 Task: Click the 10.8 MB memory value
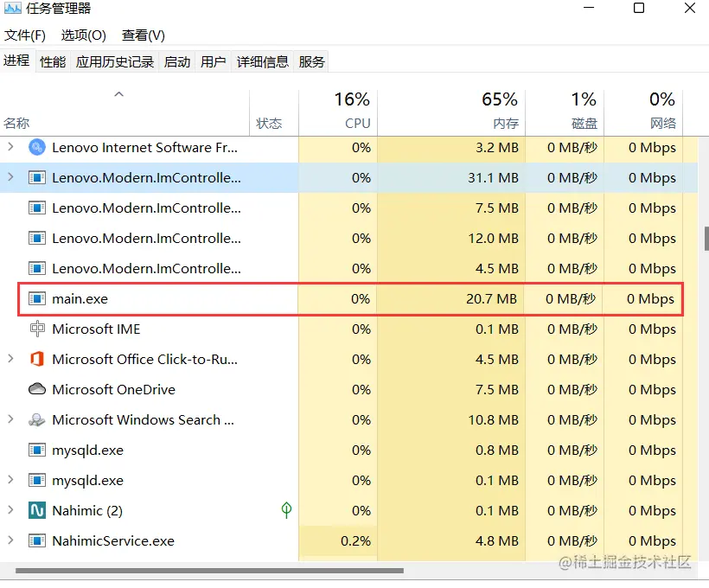pos(493,419)
